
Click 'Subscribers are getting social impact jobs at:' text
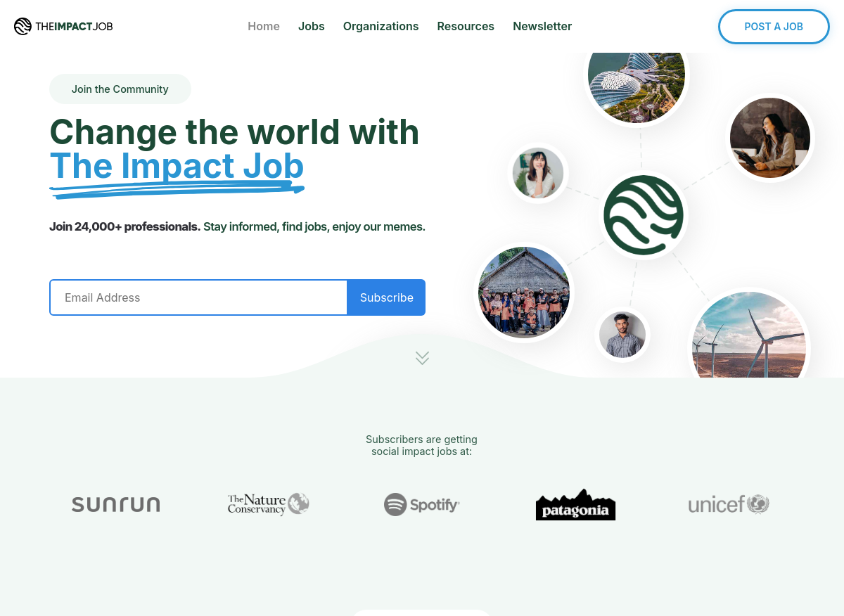(x=422, y=445)
